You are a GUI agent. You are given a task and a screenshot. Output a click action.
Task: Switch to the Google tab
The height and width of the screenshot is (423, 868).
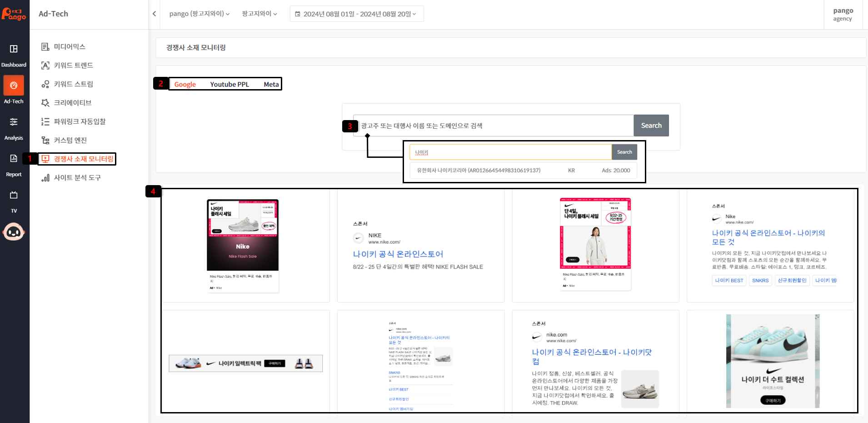tap(185, 84)
